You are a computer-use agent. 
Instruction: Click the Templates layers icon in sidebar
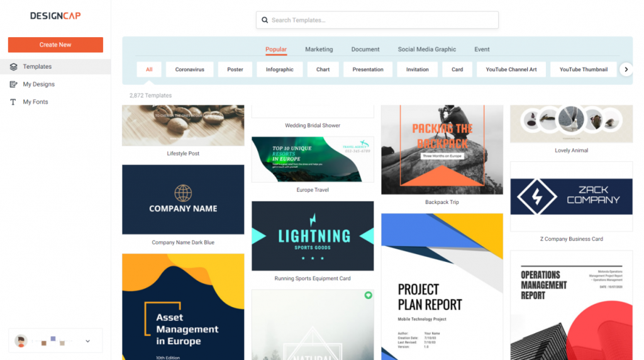14,67
